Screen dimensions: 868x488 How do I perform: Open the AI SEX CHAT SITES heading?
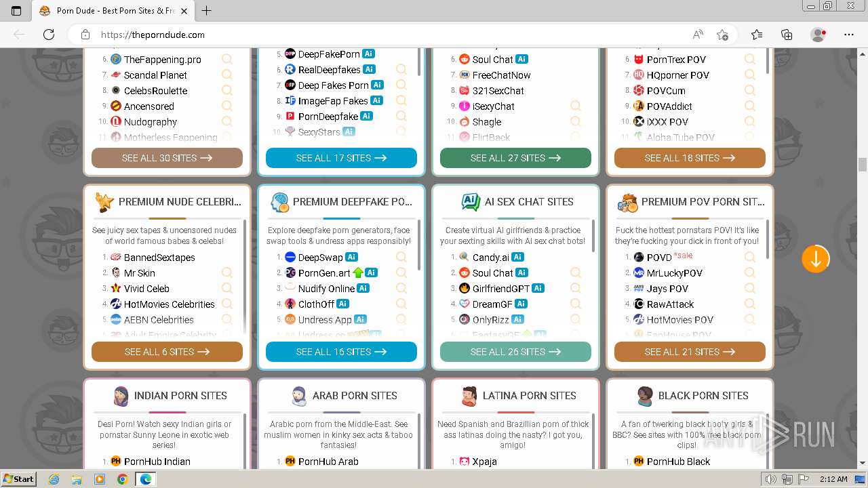[x=529, y=202]
